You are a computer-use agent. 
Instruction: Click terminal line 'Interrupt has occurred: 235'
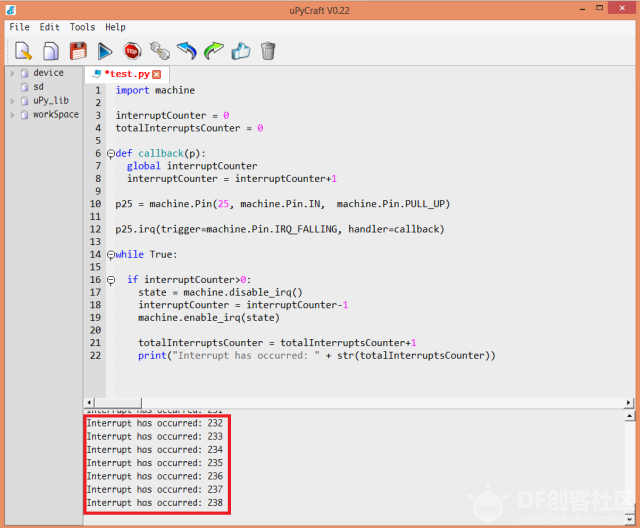(x=155, y=463)
